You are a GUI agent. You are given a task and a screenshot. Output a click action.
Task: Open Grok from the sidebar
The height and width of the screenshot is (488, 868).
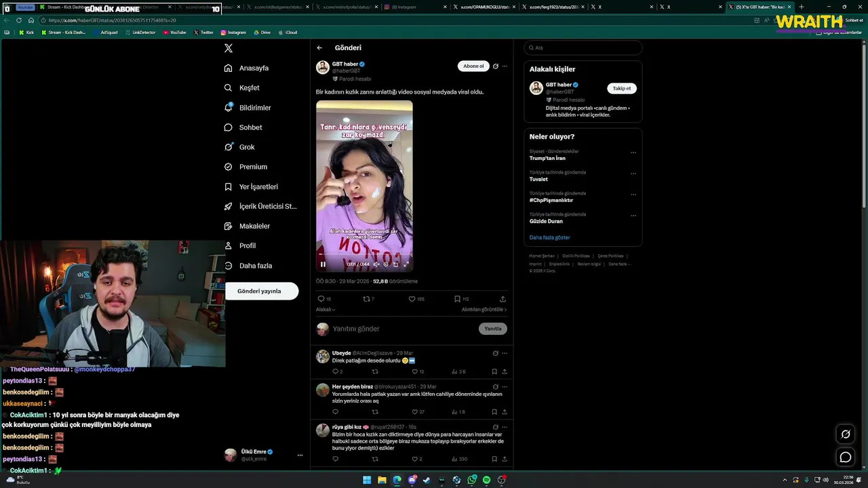click(239, 147)
